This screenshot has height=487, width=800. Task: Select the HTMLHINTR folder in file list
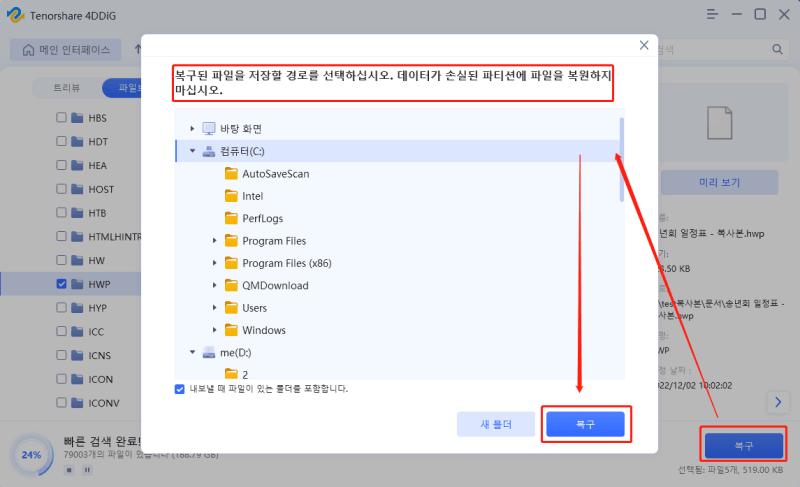coord(71,237)
